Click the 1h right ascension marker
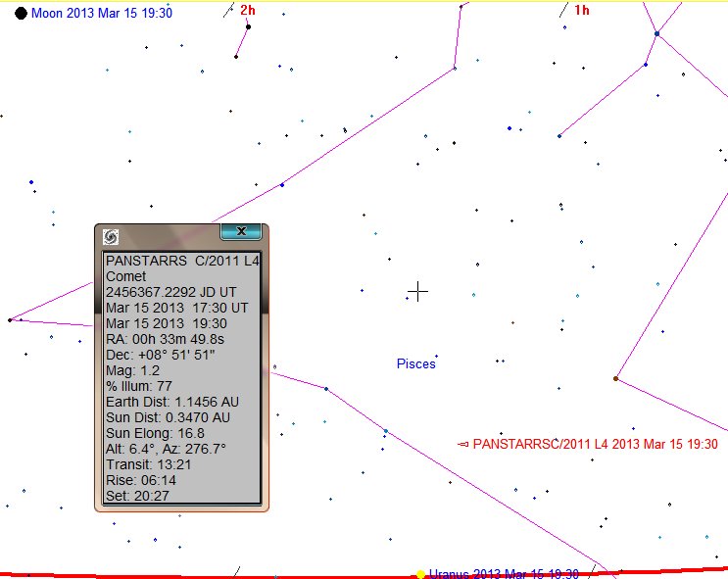728x579 pixels. click(x=582, y=10)
